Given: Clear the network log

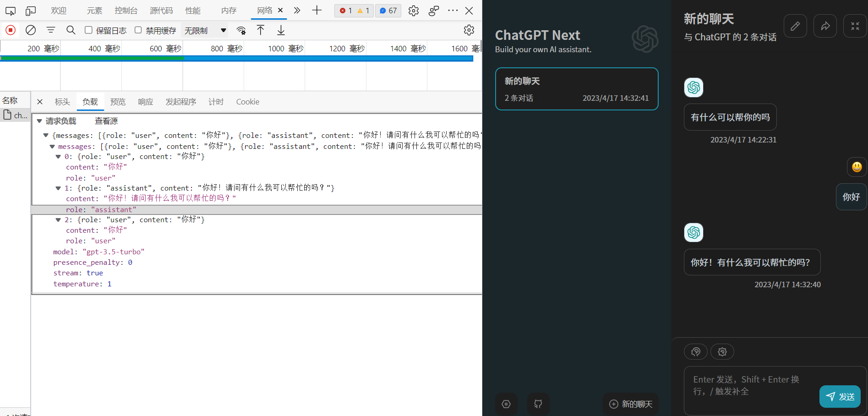Looking at the screenshot, I should coord(31,30).
